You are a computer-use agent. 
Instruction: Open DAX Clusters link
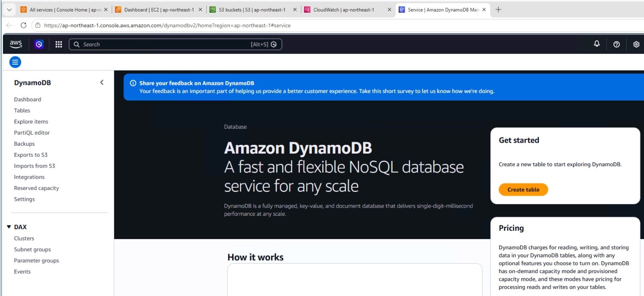coord(24,238)
